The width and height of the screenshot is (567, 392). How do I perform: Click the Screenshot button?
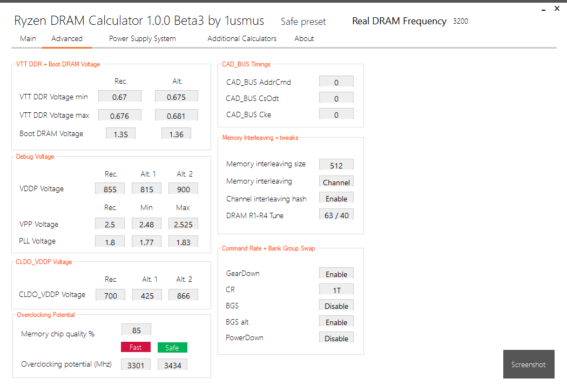click(x=528, y=364)
